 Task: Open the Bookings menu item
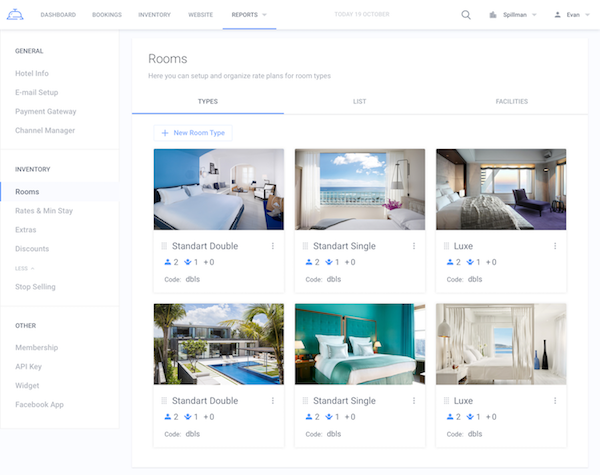click(x=107, y=15)
